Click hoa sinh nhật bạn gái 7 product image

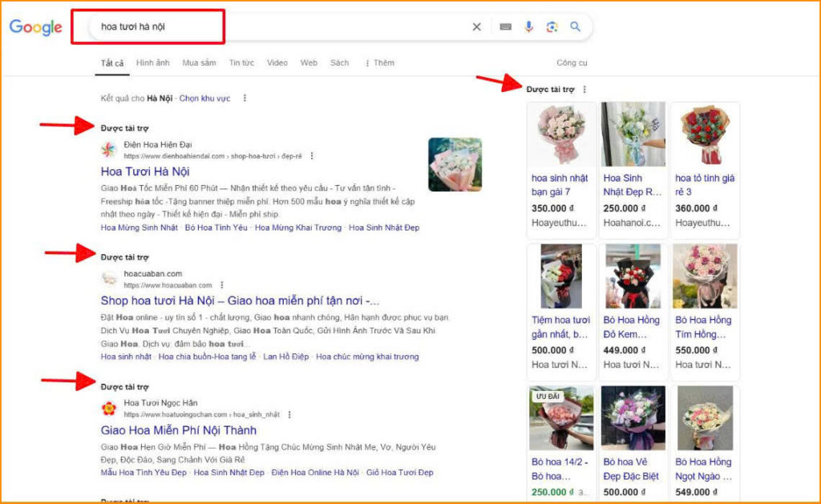[x=560, y=134]
